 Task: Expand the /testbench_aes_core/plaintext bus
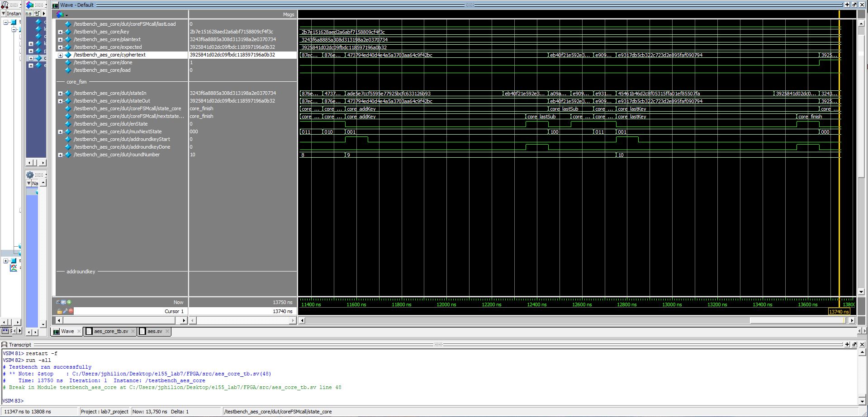coord(60,40)
